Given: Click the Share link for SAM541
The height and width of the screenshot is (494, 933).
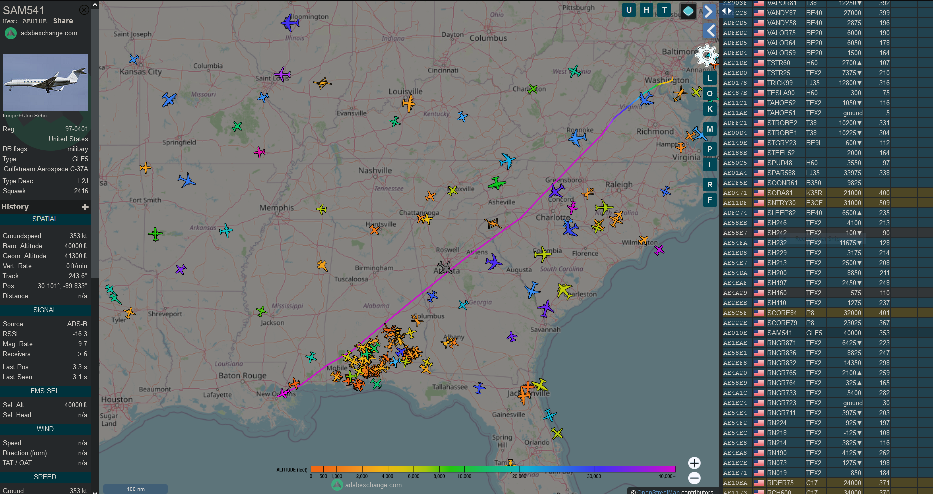Looking at the screenshot, I should (x=63, y=21).
